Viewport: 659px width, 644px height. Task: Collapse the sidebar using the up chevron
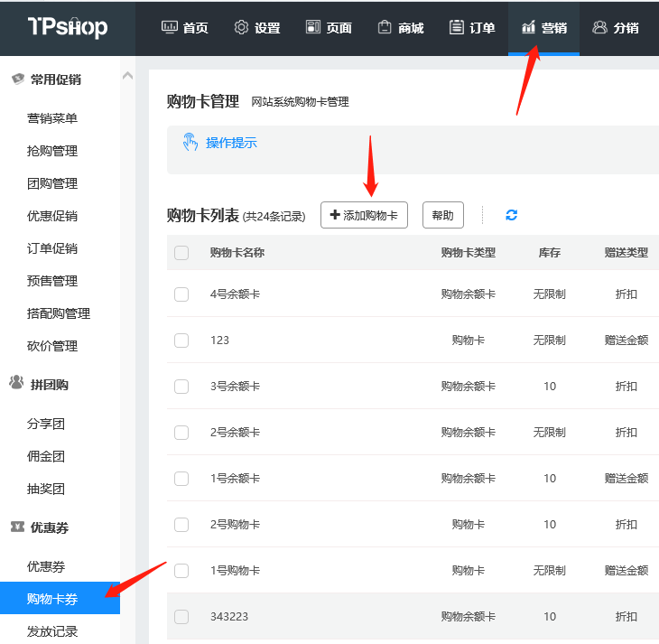(x=127, y=77)
